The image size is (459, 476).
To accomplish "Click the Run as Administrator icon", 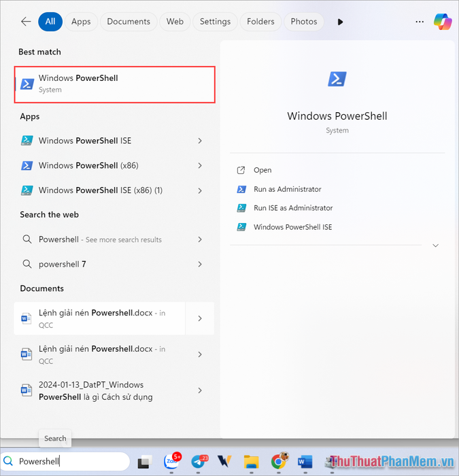I will coord(241,189).
